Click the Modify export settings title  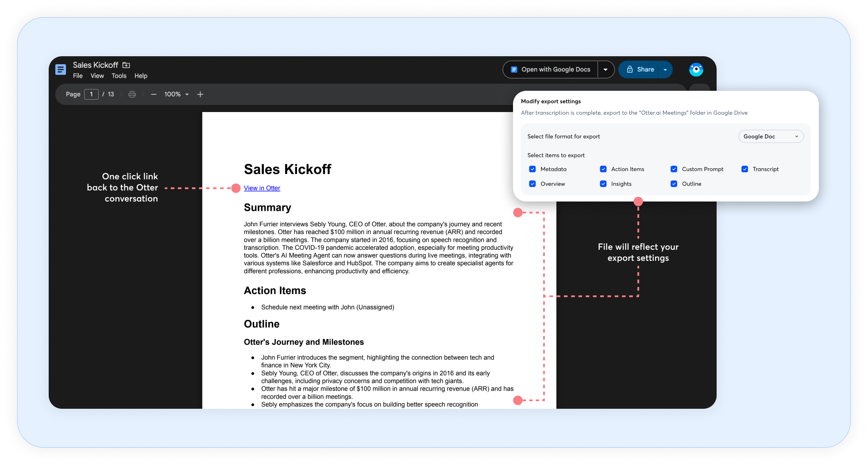pos(551,101)
